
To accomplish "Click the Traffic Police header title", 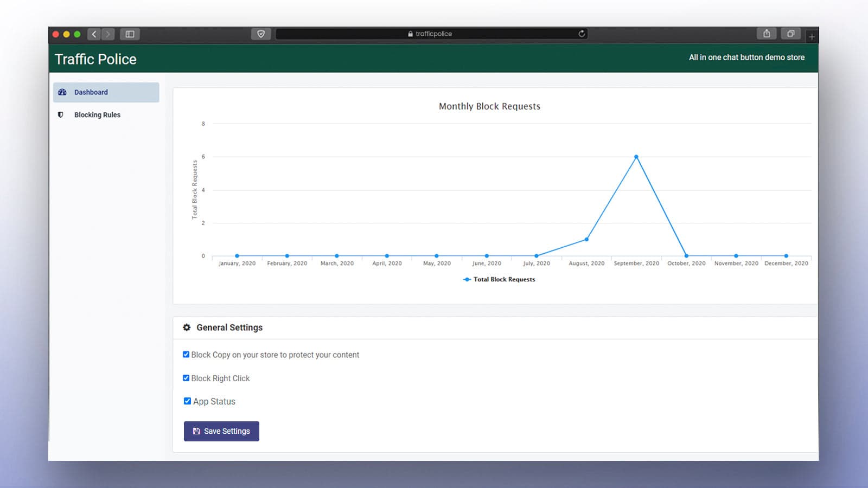I will pyautogui.click(x=95, y=59).
